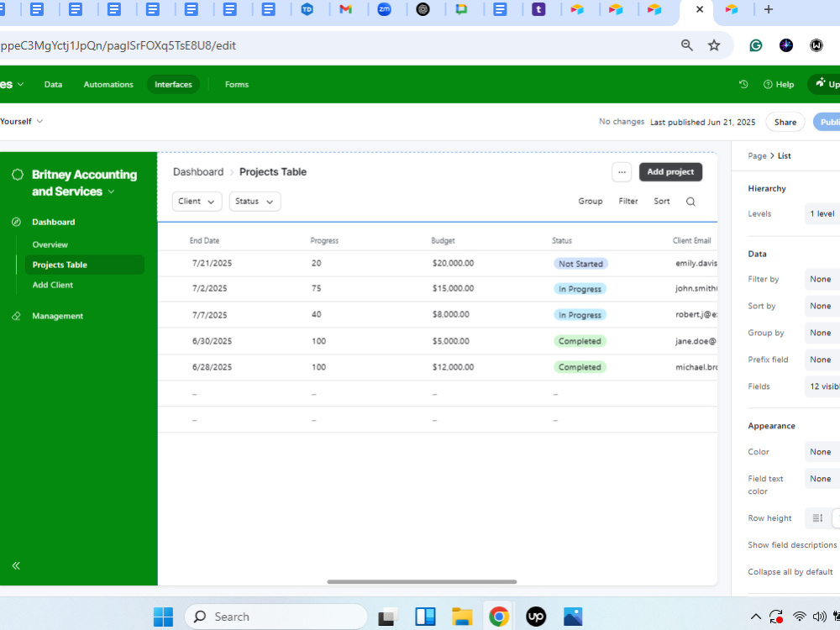Open the Levels 1 level dropdown

tap(822, 213)
